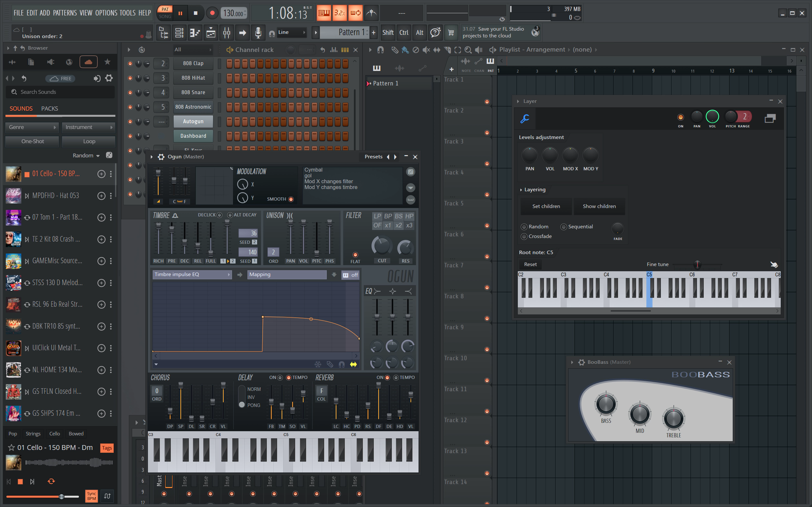Toggle the loop icon in sample preview
Viewport: 812px width, 507px height.
(x=51, y=482)
